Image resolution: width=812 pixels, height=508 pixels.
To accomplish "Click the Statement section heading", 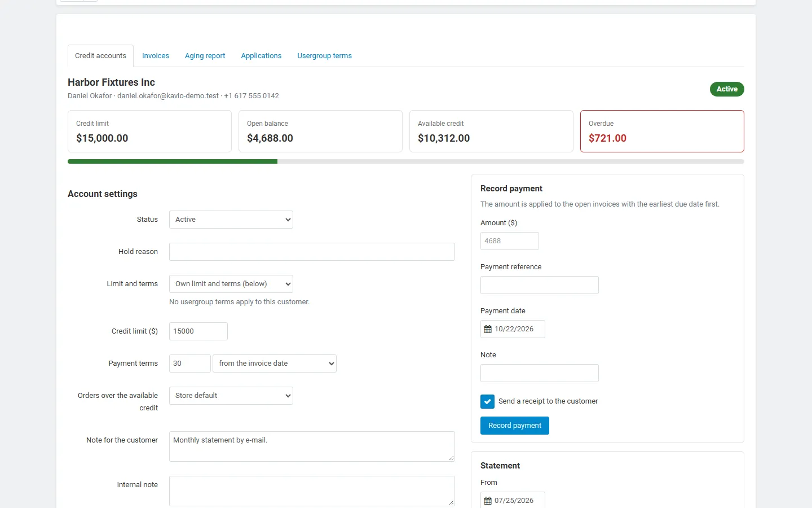I will [x=500, y=466].
